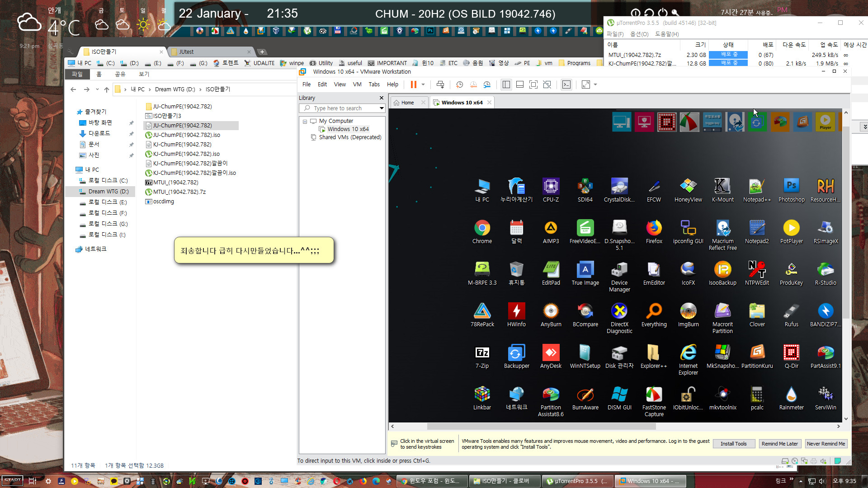Launch AnyDesk in the guest desktop
The height and width of the screenshot is (488, 868).
pyautogui.click(x=551, y=356)
